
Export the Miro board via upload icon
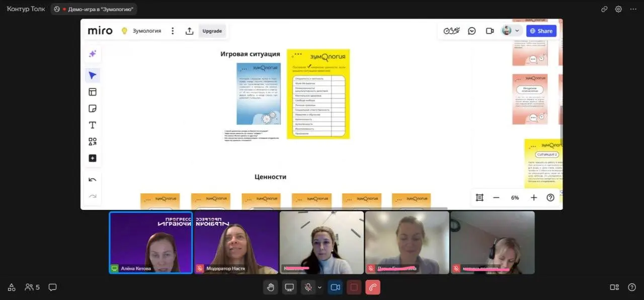tap(189, 31)
